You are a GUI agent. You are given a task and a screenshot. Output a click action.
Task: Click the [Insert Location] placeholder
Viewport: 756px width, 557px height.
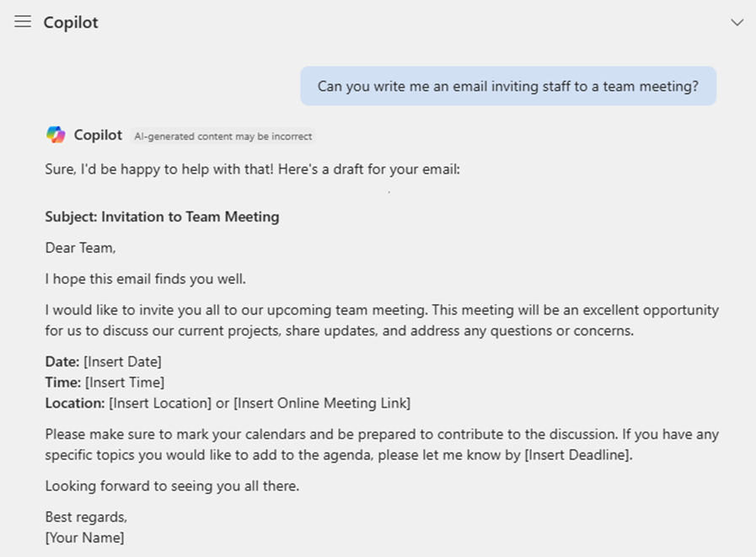point(160,403)
